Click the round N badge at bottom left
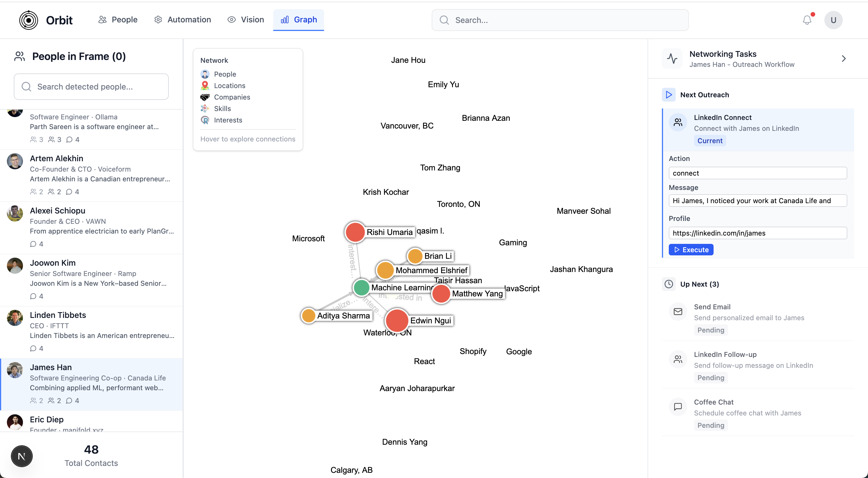Screen dimensions: 868x478 pyautogui.click(x=22, y=456)
